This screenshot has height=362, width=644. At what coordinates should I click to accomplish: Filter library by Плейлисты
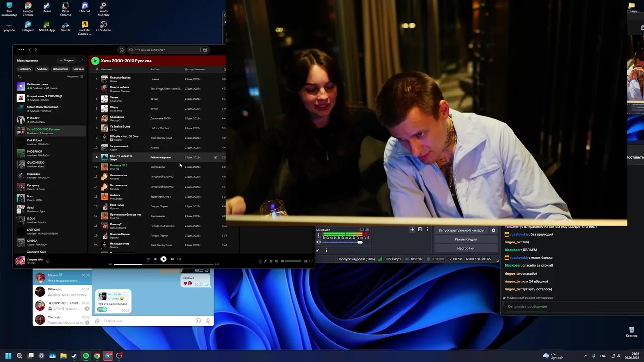tap(25, 69)
